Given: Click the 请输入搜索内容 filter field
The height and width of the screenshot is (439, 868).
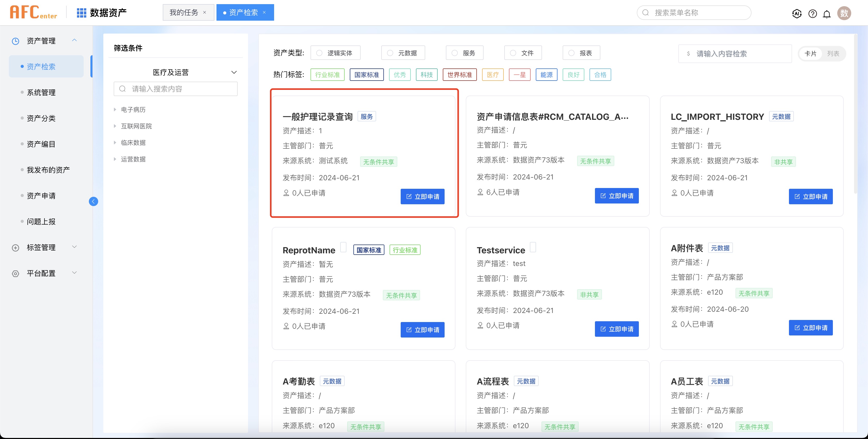Looking at the screenshot, I should pos(176,89).
